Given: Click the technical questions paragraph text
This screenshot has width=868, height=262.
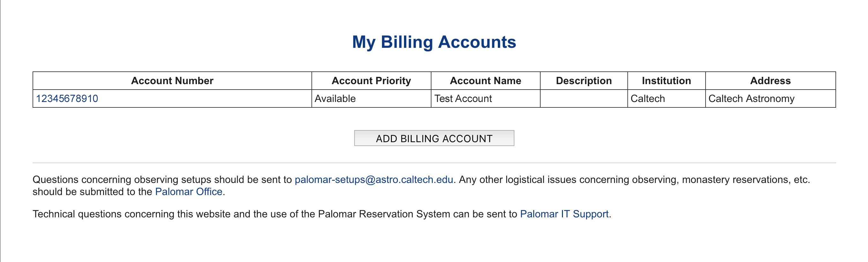Looking at the screenshot, I should tap(322, 214).
